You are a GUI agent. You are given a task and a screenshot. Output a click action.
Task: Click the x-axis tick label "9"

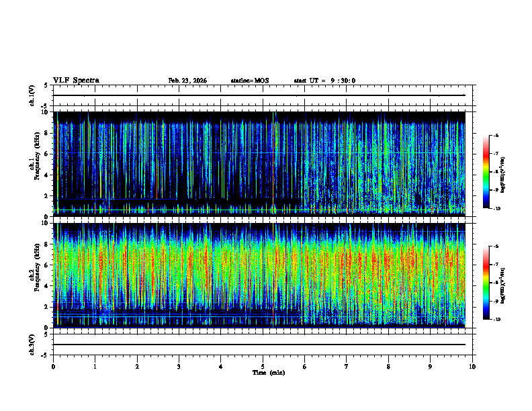click(430, 367)
